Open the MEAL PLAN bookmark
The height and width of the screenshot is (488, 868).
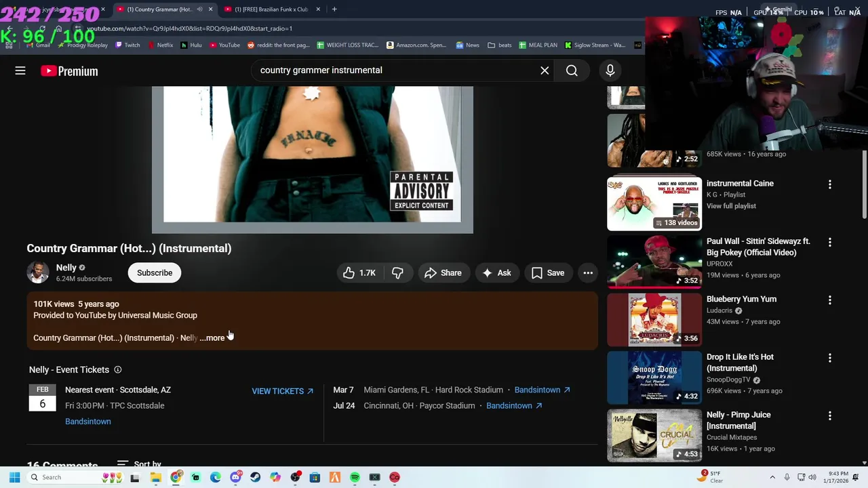538,45
